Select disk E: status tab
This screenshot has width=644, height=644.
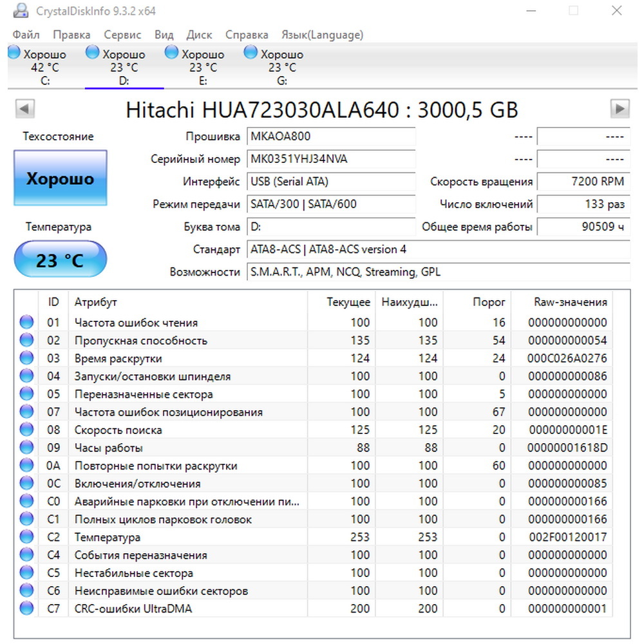pos(203,66)
